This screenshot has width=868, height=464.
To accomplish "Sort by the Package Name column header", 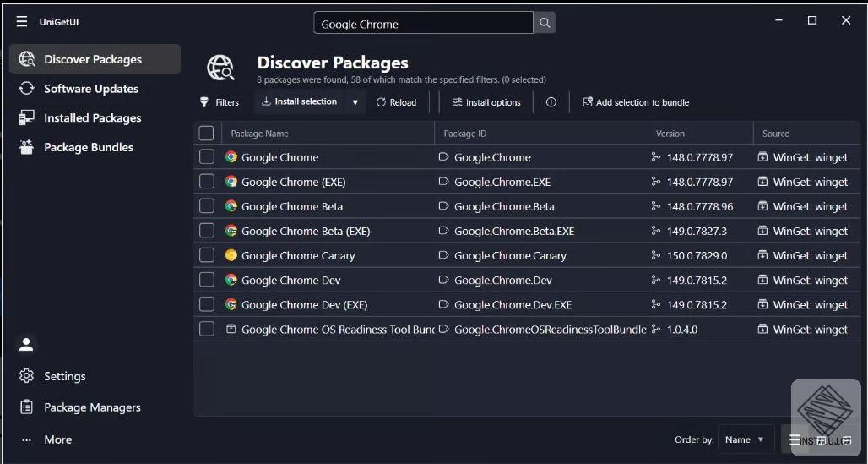I will point(328,133).
